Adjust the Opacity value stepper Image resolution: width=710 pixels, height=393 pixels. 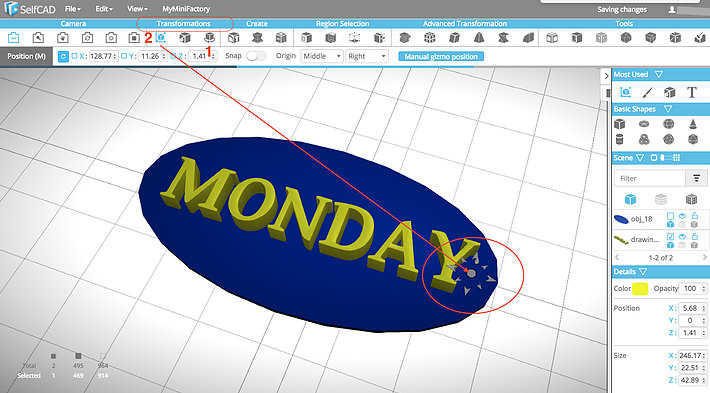coord(703,288)
